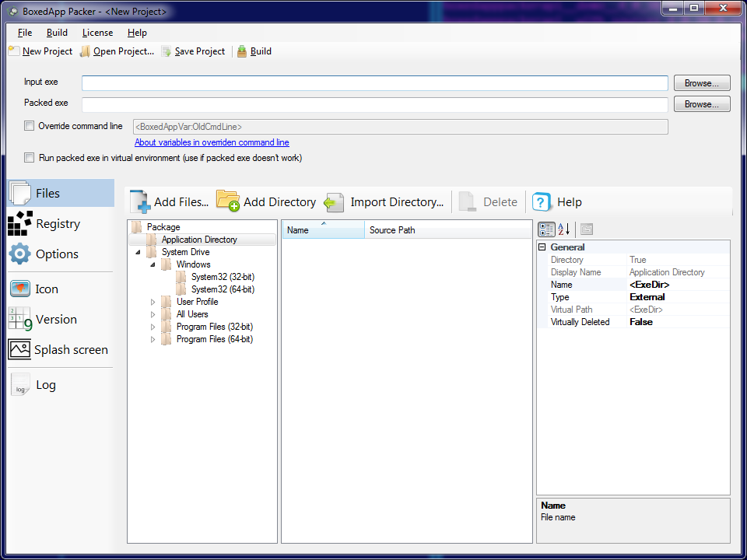
Task: Browse for the Input exe file
Action: (x=701, y=83)
